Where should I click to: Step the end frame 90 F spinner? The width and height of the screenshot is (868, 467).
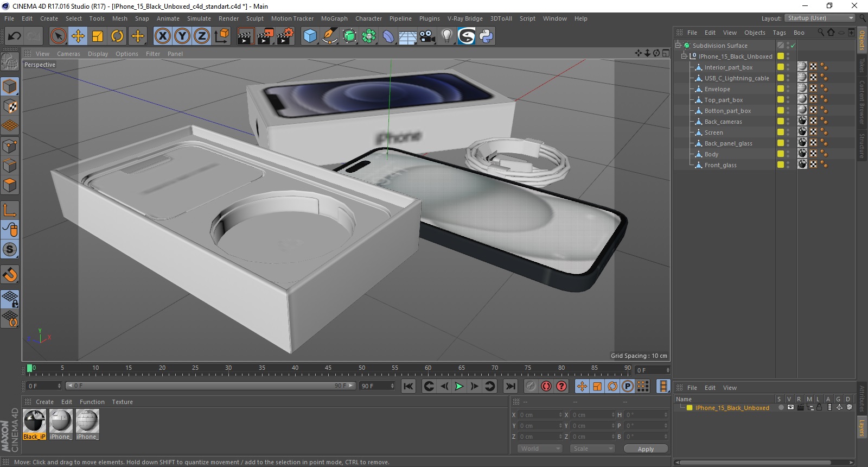(392, 386)
